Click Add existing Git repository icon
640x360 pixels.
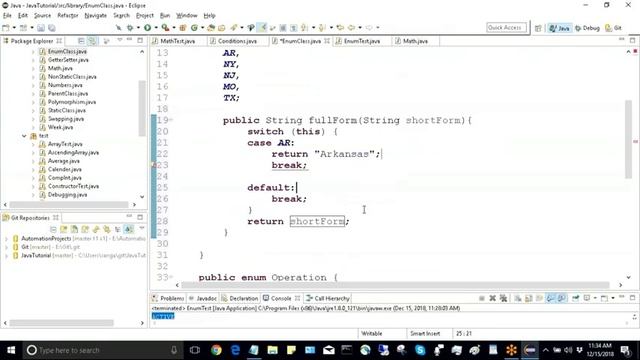(x=64, y=229)
